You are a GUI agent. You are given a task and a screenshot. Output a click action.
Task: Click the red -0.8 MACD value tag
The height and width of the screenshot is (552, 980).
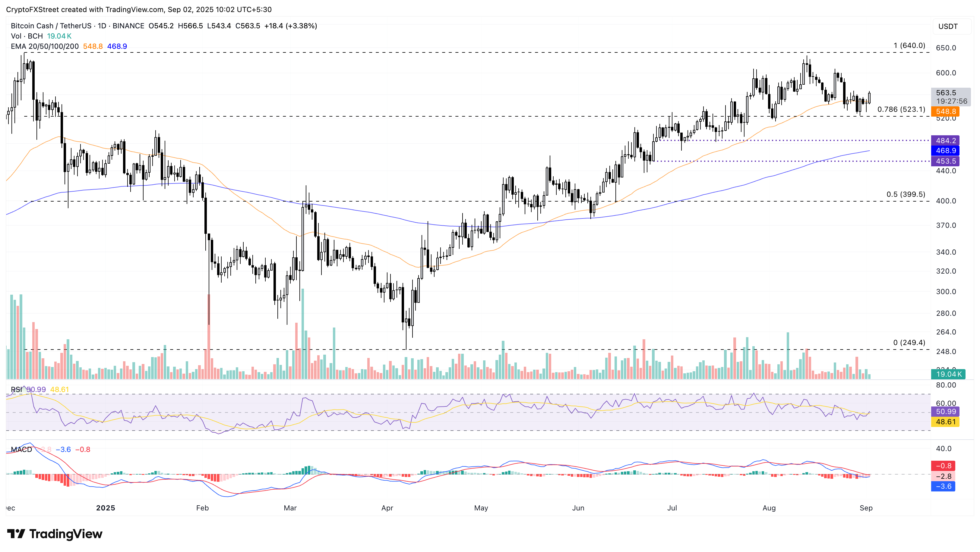coord(943,466)
